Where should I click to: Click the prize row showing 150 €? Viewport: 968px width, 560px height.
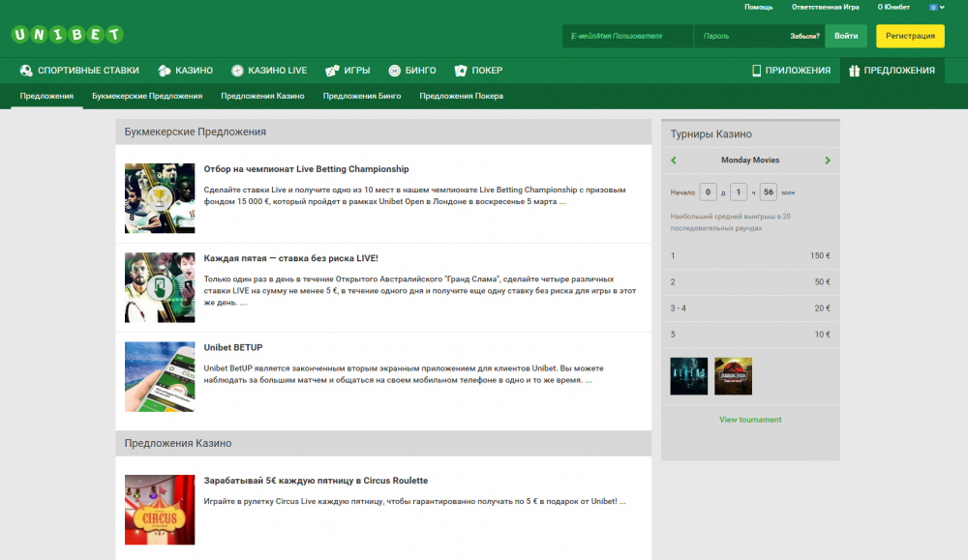(750, 255)
